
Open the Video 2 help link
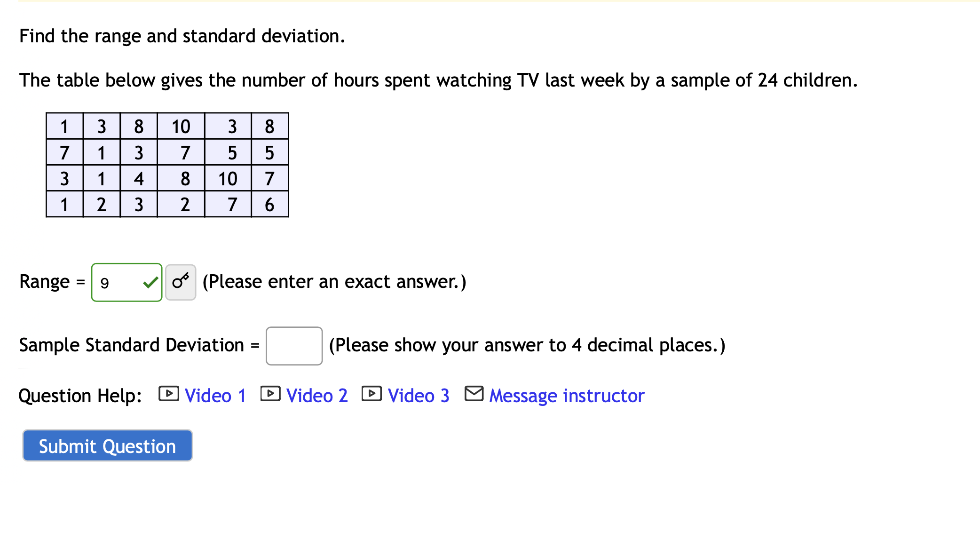point(317,396)
